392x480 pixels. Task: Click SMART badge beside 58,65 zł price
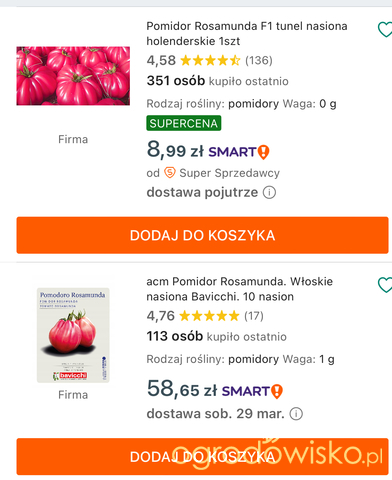tap(252, 391)
